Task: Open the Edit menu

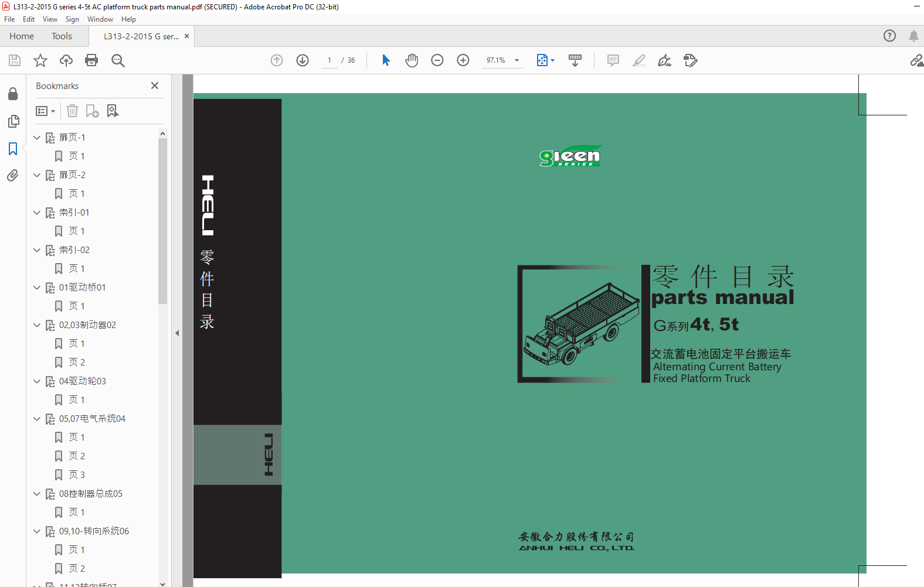Action: (29, 19)
